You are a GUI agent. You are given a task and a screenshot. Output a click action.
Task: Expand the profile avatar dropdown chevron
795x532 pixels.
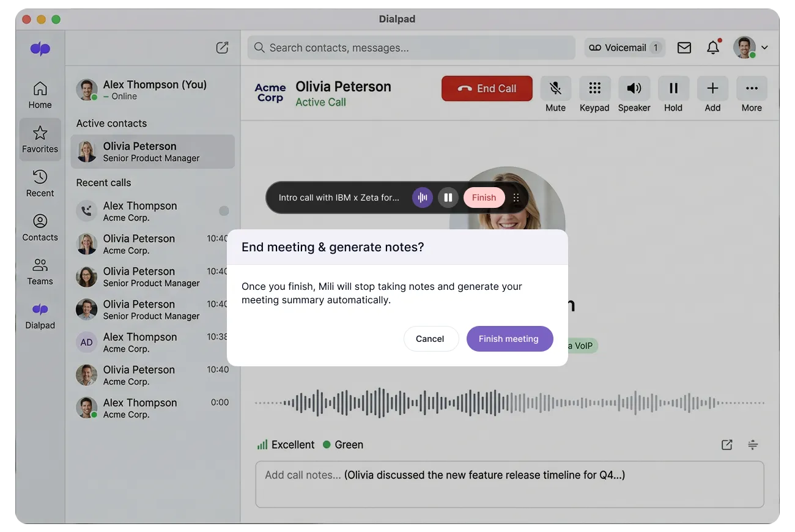coord(764,48)
